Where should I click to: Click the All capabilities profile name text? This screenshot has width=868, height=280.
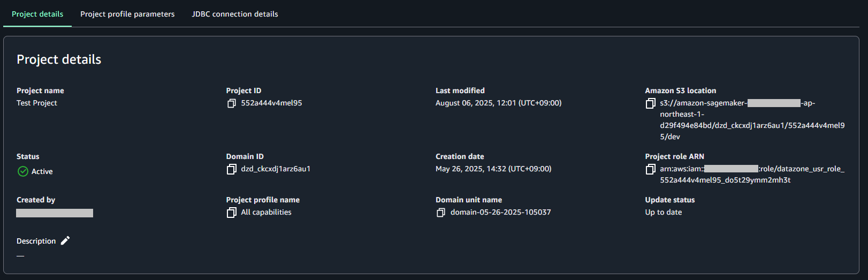point(266,212)
